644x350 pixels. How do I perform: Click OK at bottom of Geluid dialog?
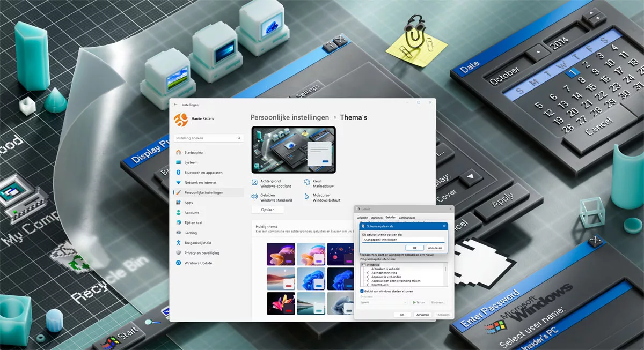[402, 315]
